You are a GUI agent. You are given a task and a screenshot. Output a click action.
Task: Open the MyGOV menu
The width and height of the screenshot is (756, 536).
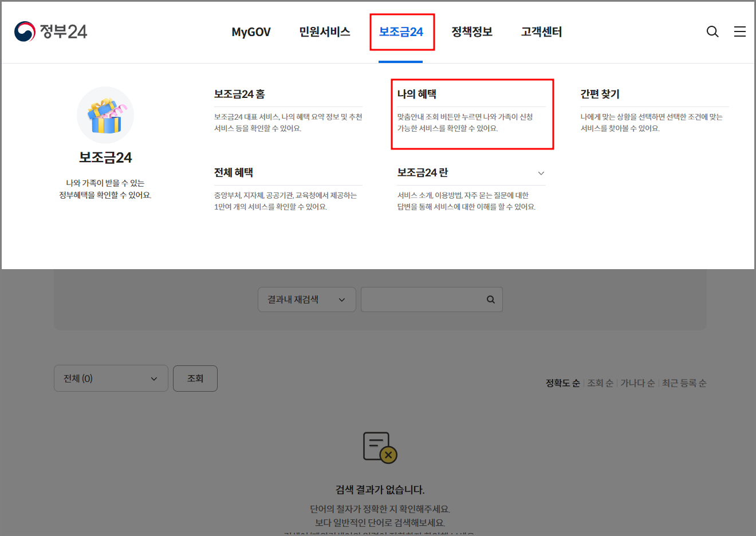pos(251,32)
